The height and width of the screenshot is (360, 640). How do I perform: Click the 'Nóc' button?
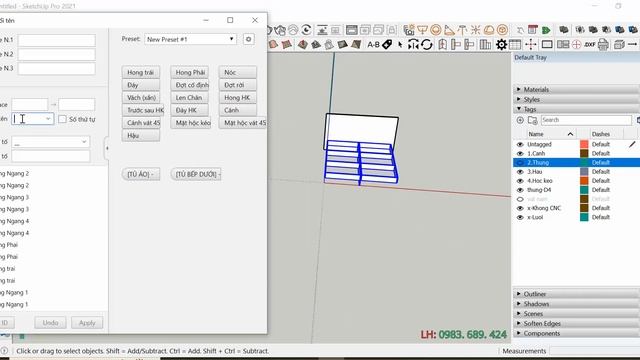(238, 72)
